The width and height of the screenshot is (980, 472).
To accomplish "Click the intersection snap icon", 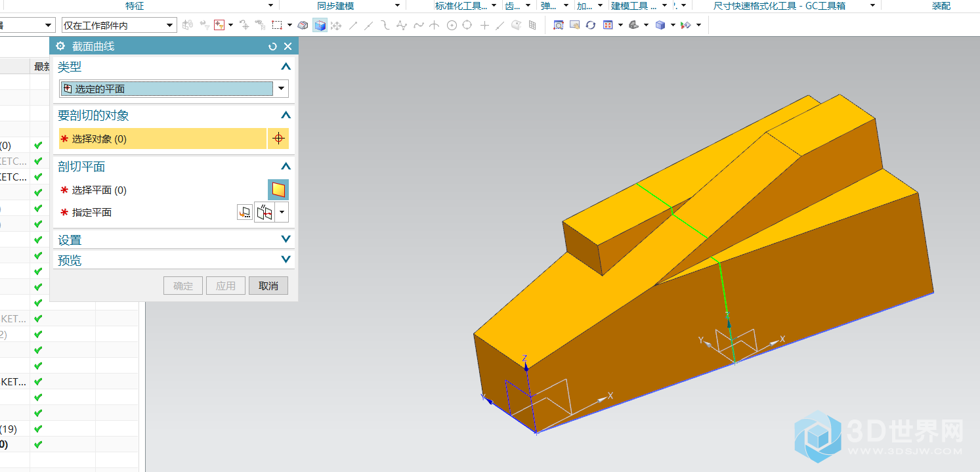I will point(435,26).
